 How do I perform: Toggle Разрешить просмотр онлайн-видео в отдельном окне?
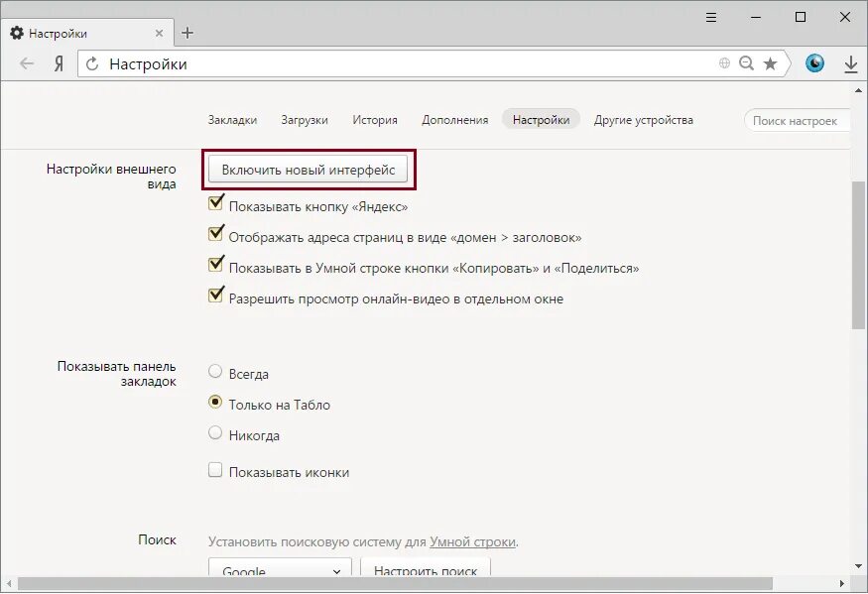(x=215, y=296)
